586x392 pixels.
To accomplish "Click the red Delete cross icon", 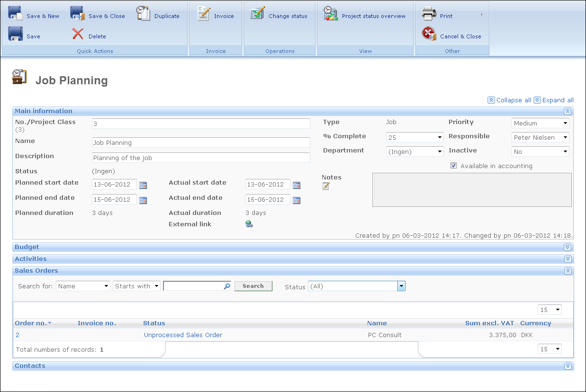I will point(78,34).
